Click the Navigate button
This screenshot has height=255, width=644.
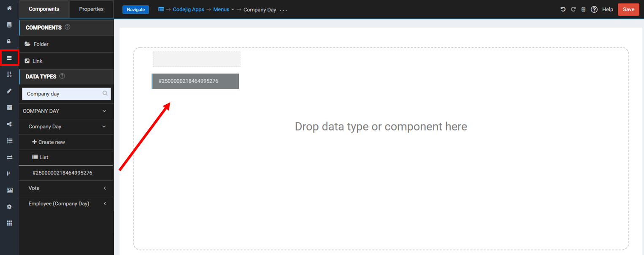tap(135, 9)
